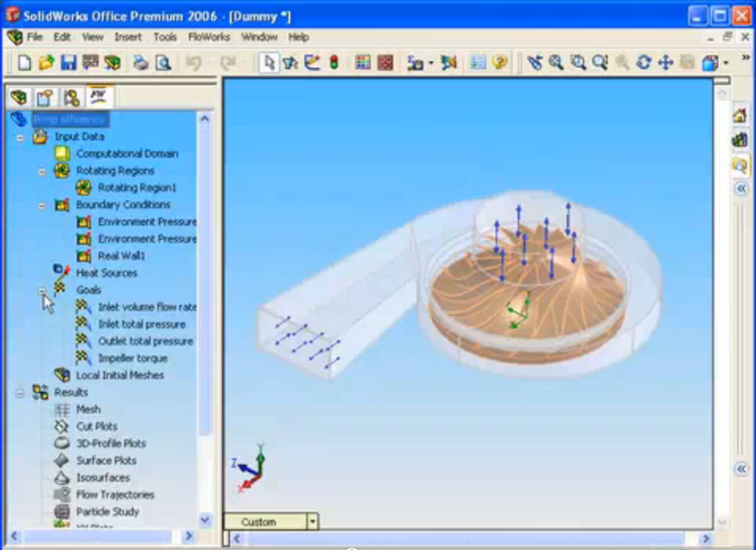Select the Inlet volume flow rate goal

147,308
